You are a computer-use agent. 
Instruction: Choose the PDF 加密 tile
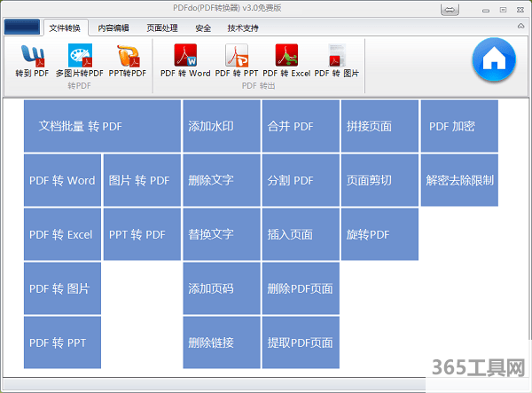[x=458, y=127]
